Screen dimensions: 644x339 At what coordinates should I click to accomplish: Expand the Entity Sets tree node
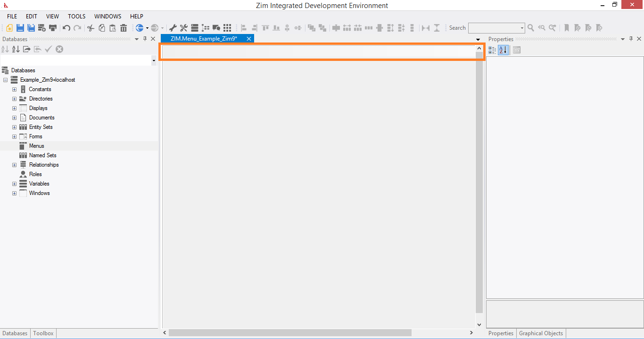14,127
